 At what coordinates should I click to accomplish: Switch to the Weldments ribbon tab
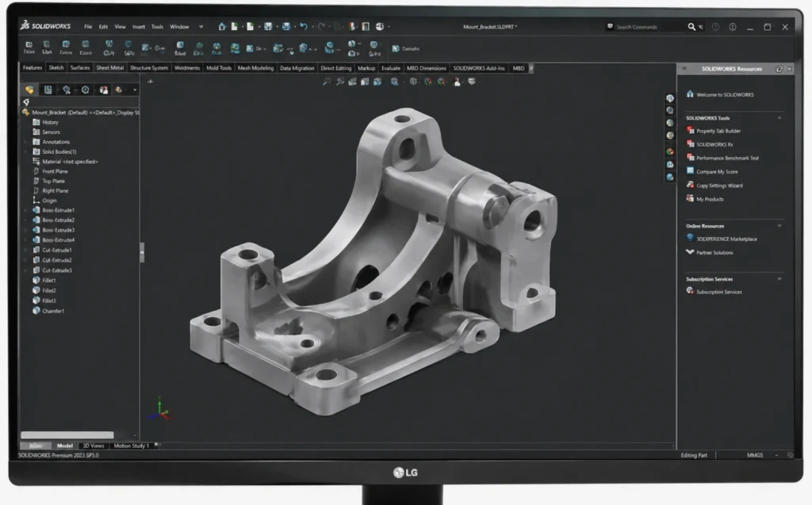(187, 68)
